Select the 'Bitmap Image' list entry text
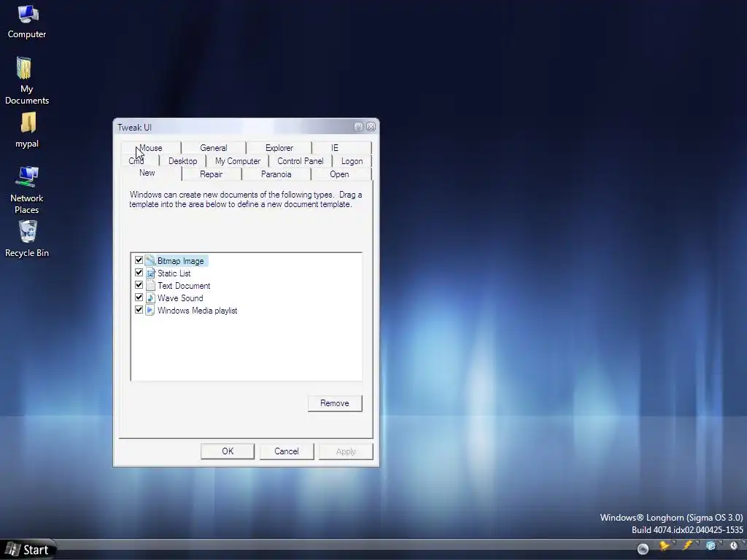747x560 pixels. 181,261
